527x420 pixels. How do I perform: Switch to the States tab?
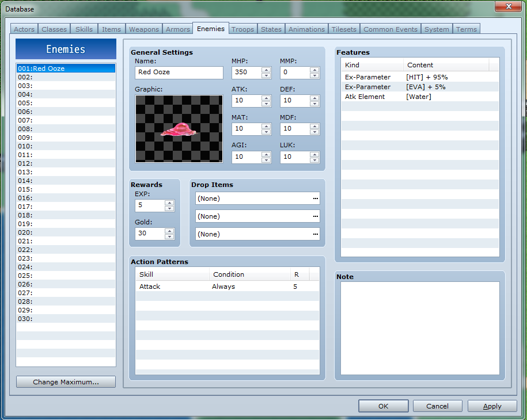pos(271,29)
